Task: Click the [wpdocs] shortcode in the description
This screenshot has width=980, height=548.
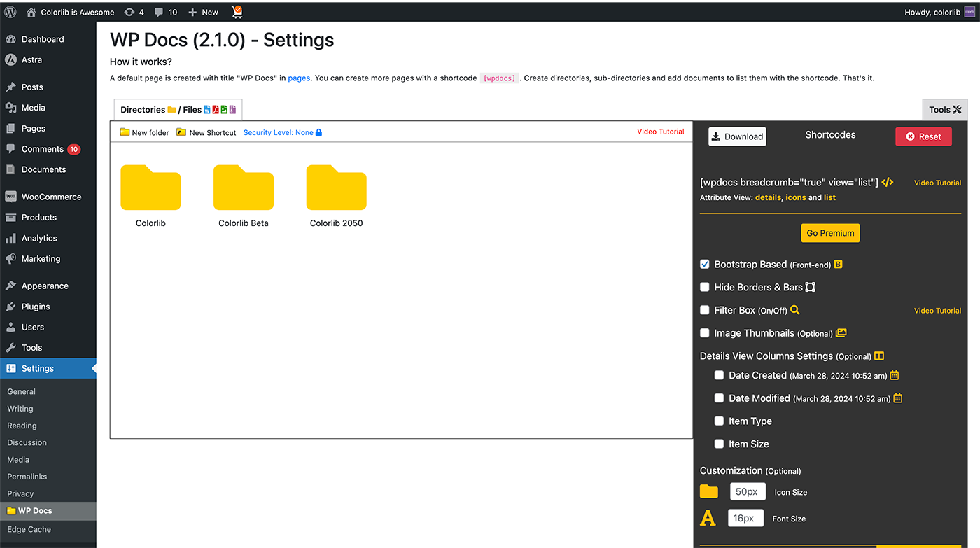Action: pyautogui.click(x=500, y=78)
